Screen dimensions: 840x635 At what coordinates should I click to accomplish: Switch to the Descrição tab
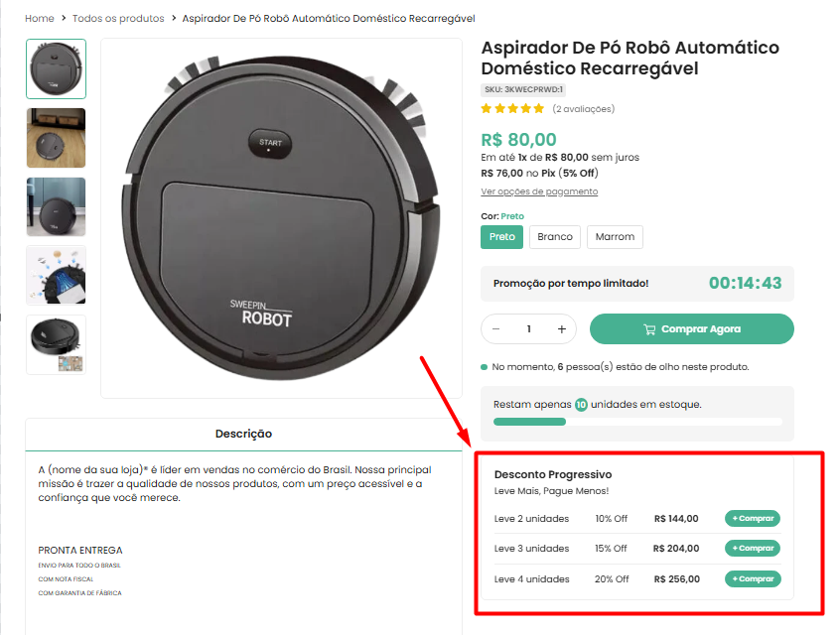coord(243,434)
